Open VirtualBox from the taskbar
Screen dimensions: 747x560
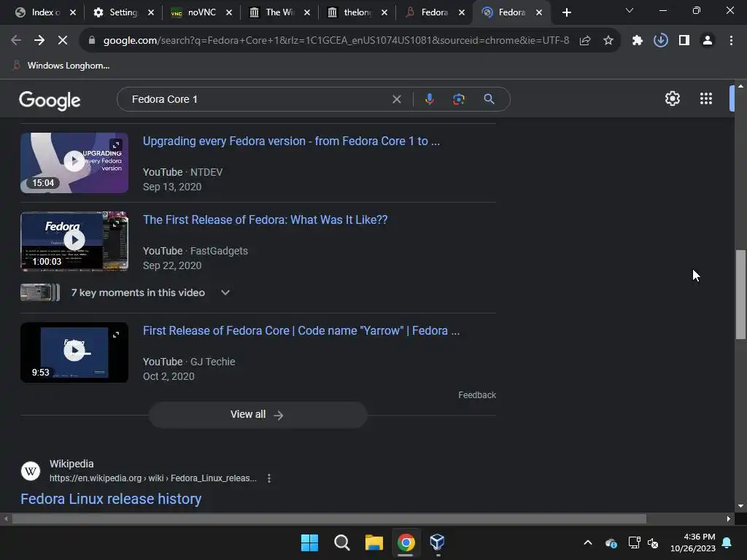438,542
